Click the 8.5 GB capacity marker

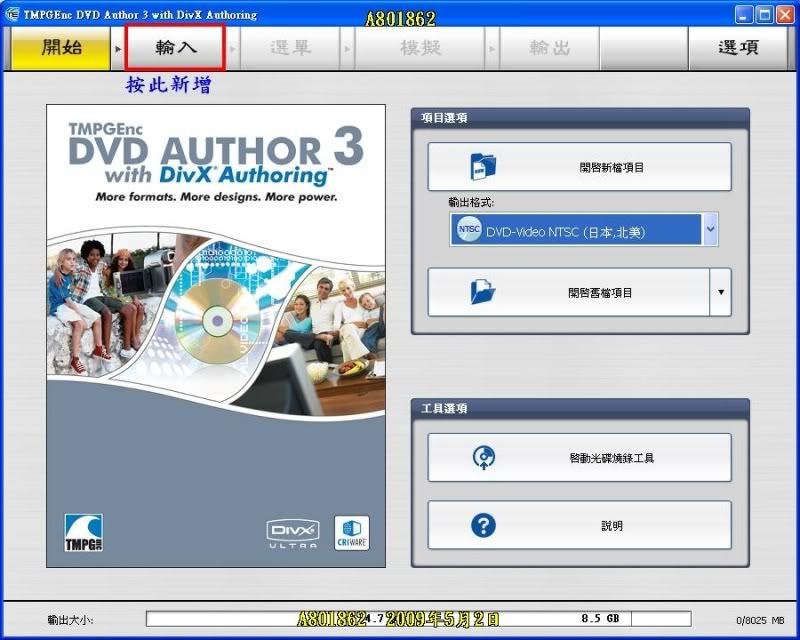tap(600, 619)
